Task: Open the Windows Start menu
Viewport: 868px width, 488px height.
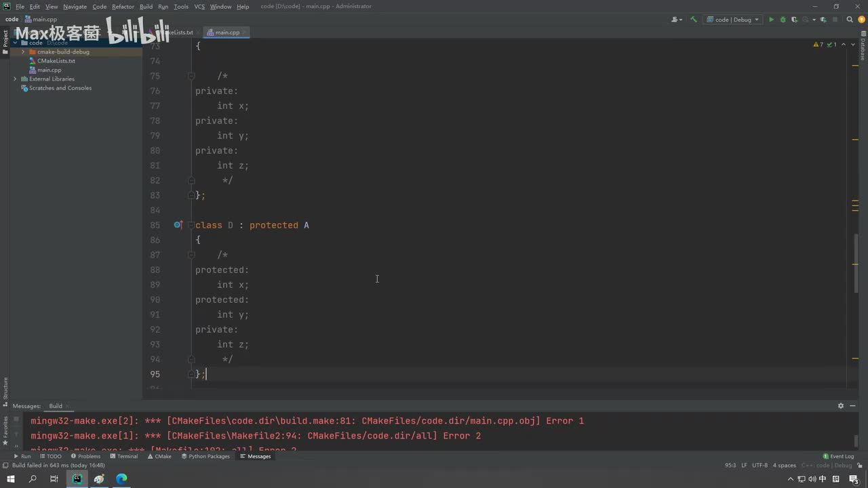Action: tap(10, 479)
